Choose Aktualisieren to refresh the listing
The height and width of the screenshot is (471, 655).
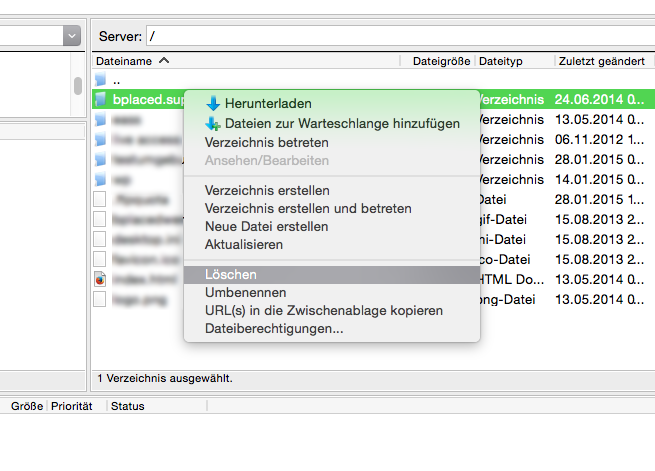(243, 244)
